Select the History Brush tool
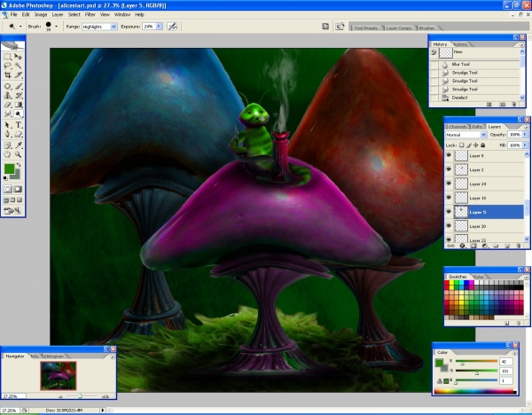This screenshot has width=532, height=415. tap(19, 96)
